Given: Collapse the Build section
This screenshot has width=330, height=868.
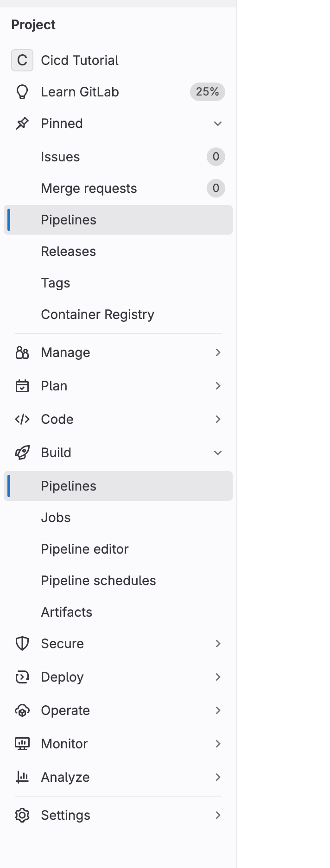Looking at the screenshot, I should (x=218, y=452).
